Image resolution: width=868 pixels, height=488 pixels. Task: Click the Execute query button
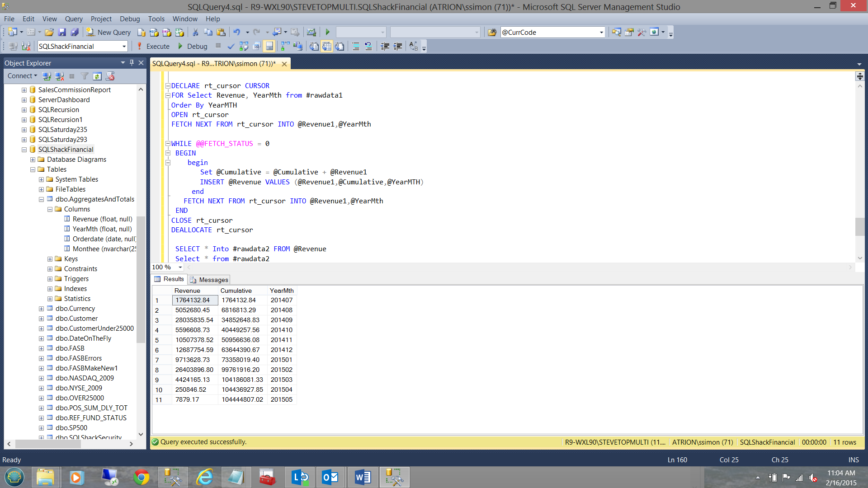[153, 46]
